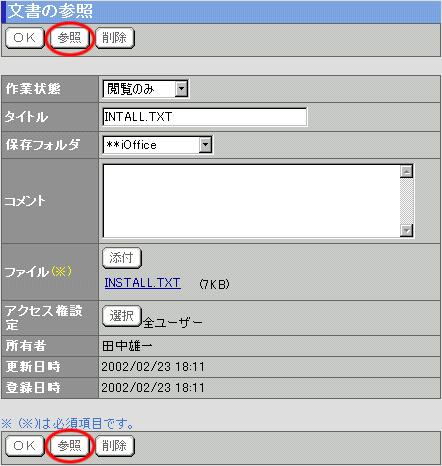Focus the タイトル input field
Image resolution: width=442 pixels, height=466 pixels.
coord(205,117)
